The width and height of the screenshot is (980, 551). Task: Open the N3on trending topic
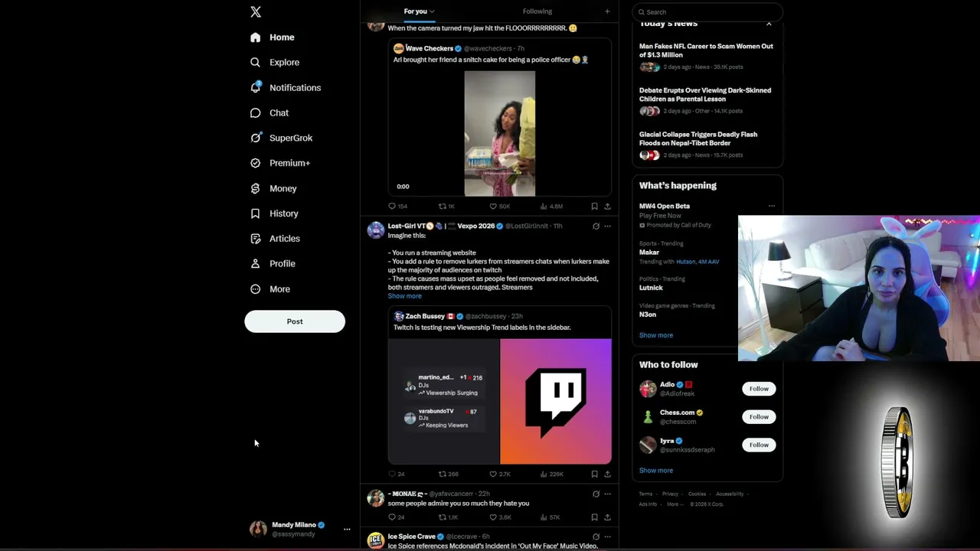(648, 315)
